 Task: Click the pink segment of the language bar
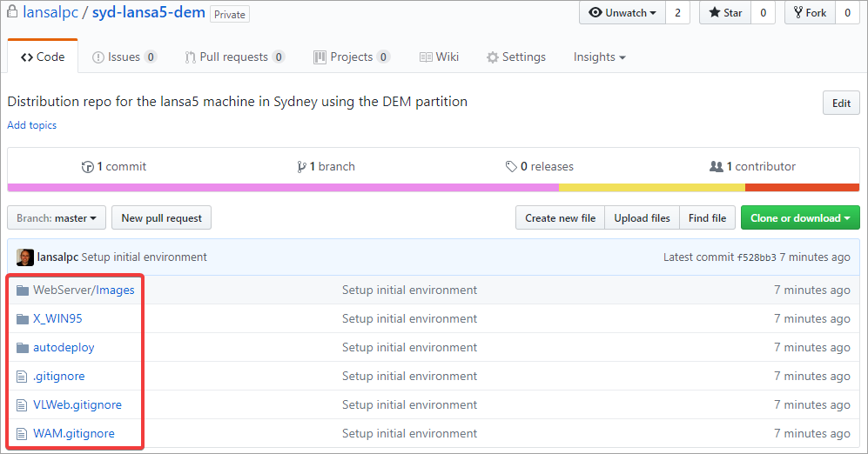pos(283,187)
